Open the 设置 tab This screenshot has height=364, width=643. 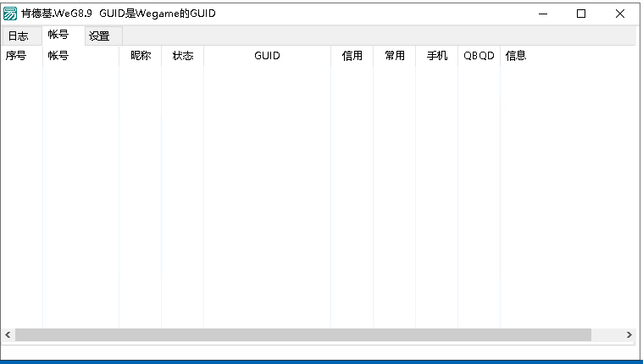click(x=100, y=36)
